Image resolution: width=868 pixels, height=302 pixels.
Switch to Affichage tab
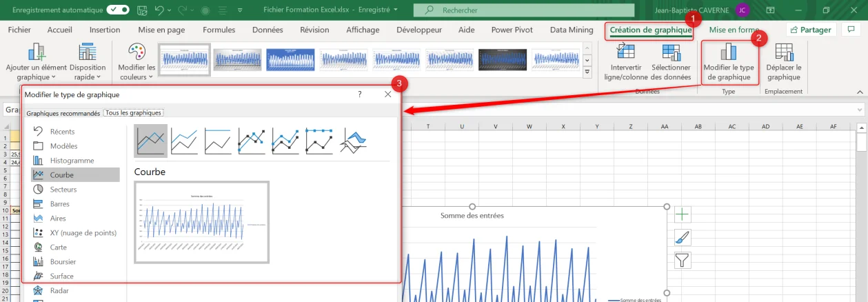tap(363, 30)
